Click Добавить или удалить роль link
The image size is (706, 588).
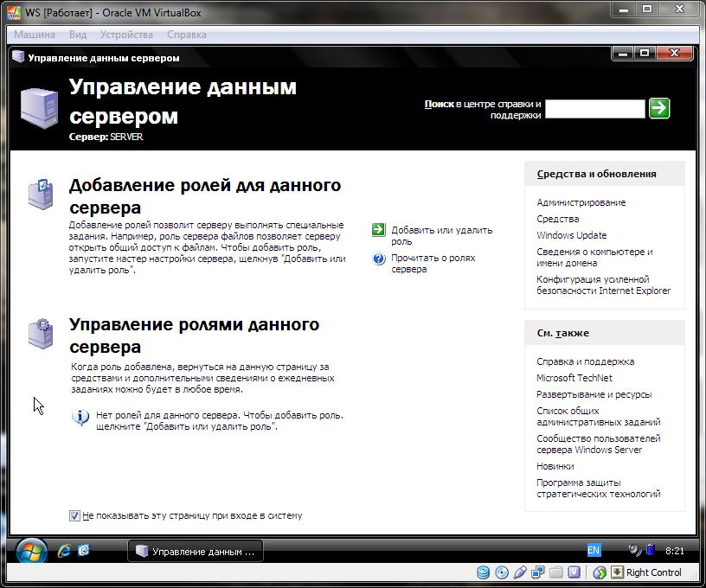point(441,236)
